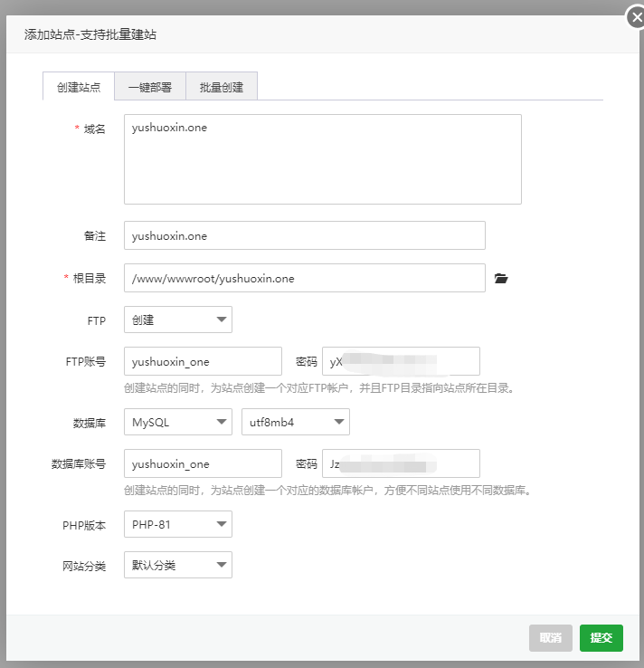
Task: Click the FTP账号 username field
Action: click(203, 361)
